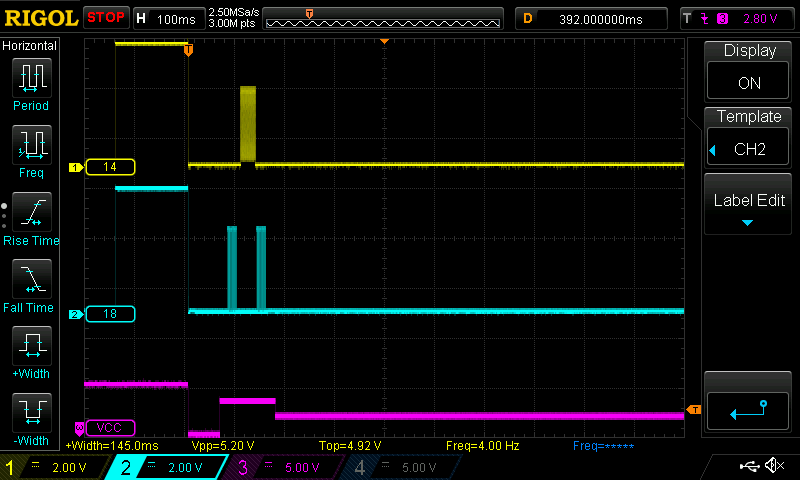
Task: Click the speaker mute icon
Action: click(x=773, y=466)
